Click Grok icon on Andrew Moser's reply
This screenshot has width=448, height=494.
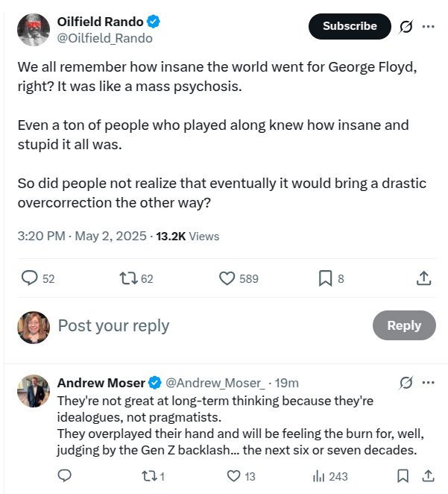tap(406, 383)
